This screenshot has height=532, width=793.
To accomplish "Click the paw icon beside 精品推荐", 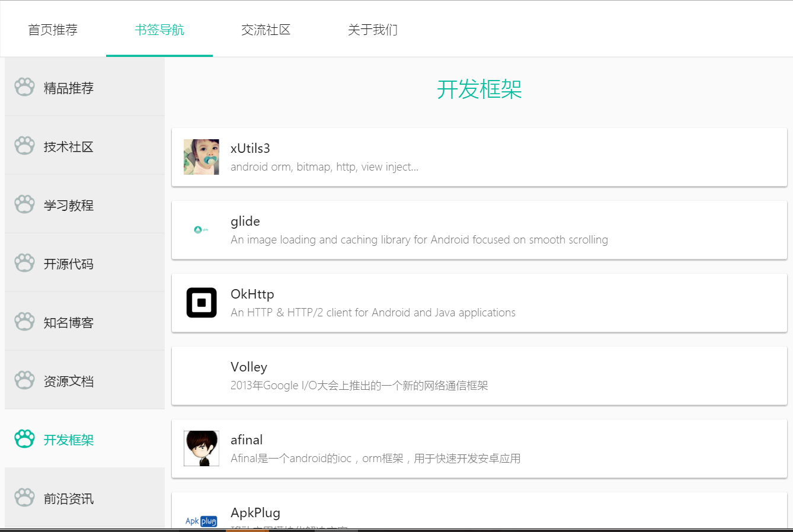I will point(24,87).
